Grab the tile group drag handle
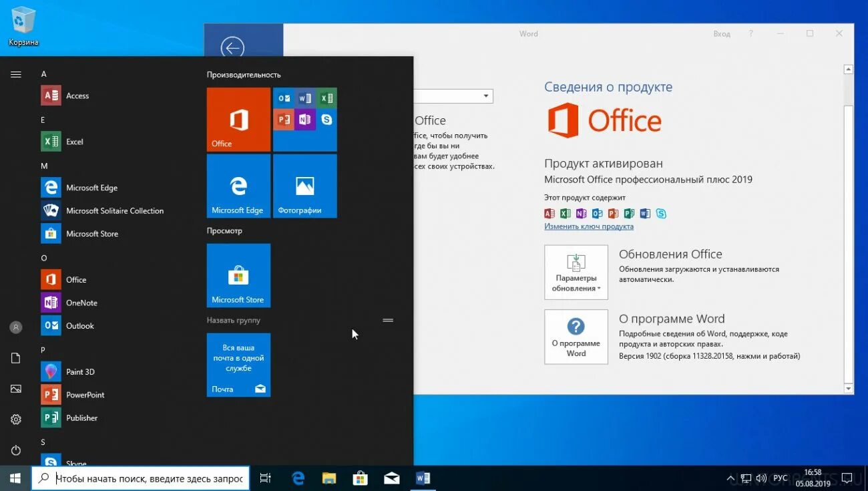The height and width of the screenshot is (491, 868). coord(388,321)
